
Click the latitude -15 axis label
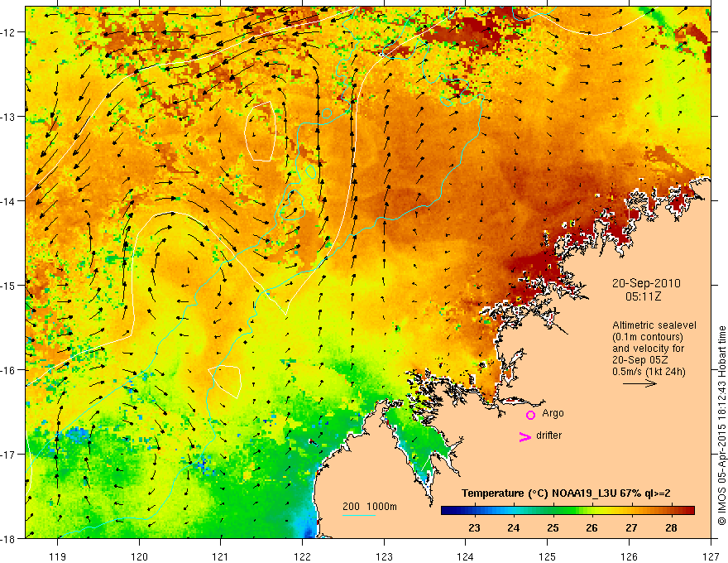[x=8, y=285]
